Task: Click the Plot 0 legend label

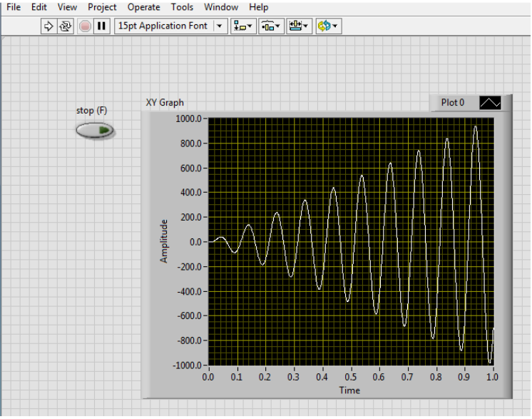Action: pos(453,103)
